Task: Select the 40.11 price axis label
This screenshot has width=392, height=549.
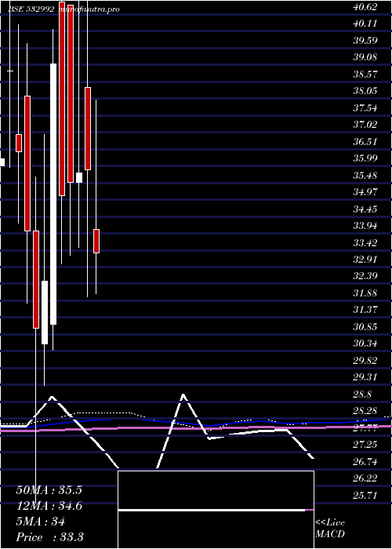Action: click(365, 24)
